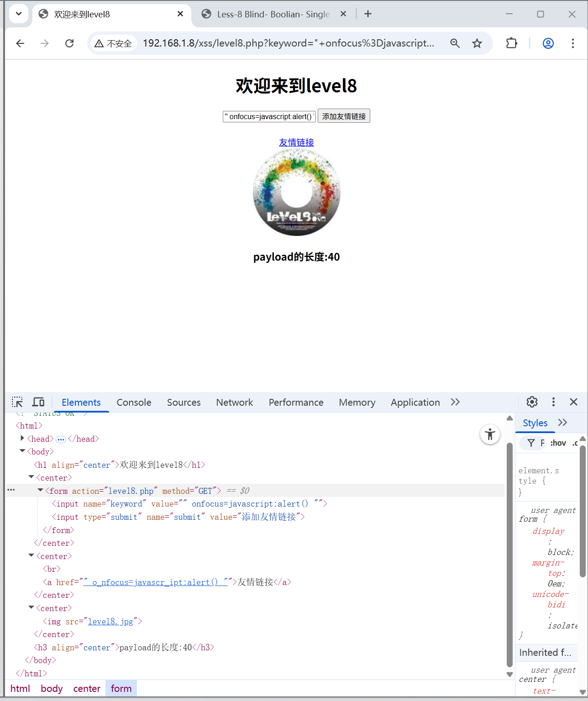This screenshot has height=701, width=588.
Task: Open the DevTools three-dot customize menu
Action: [x=553, y=402]
